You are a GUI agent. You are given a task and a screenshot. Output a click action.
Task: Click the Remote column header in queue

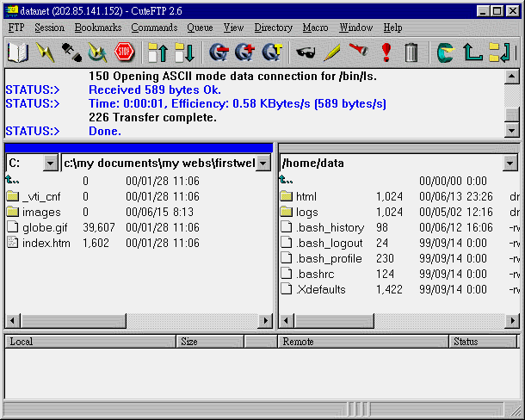pyautogui.click(x=363, y=342)
